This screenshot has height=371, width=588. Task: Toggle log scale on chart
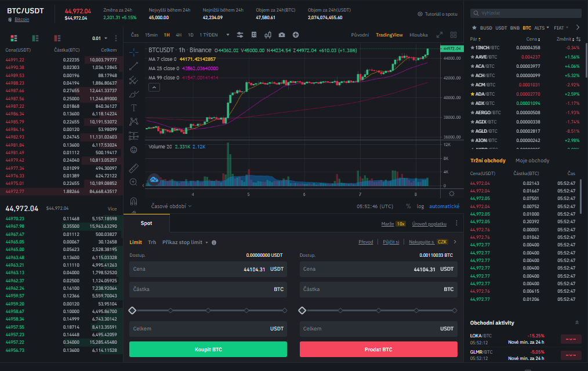tap(420, 206)
